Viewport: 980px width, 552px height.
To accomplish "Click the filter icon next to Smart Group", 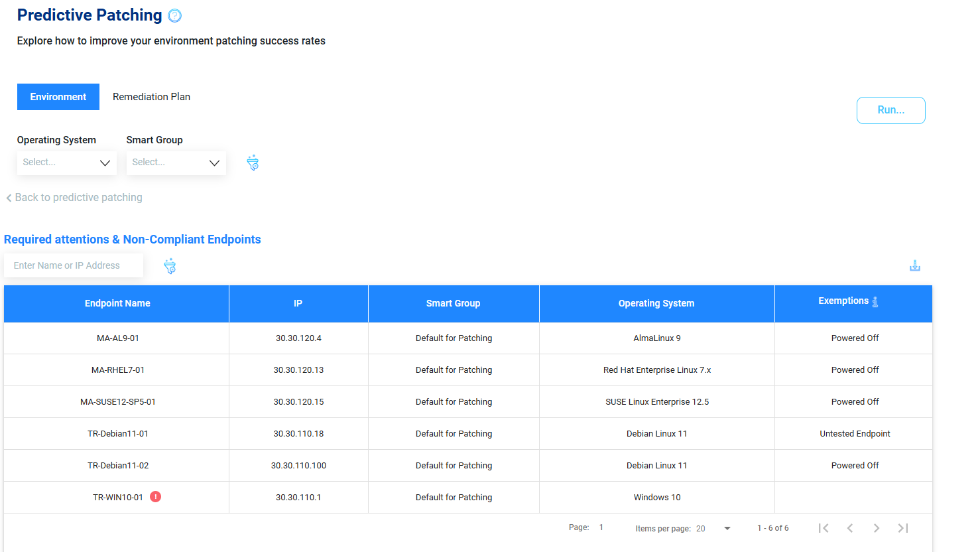I will coord(253,163).
